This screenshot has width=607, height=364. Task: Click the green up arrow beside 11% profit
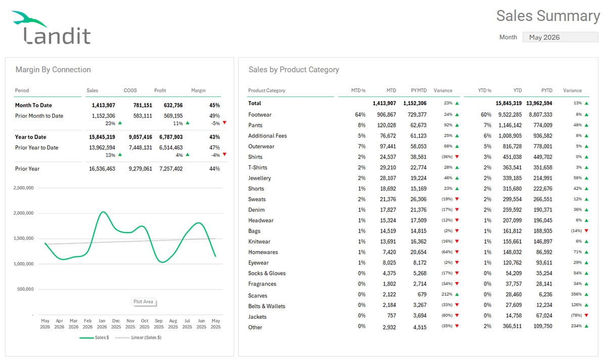[x=188, y=123]
